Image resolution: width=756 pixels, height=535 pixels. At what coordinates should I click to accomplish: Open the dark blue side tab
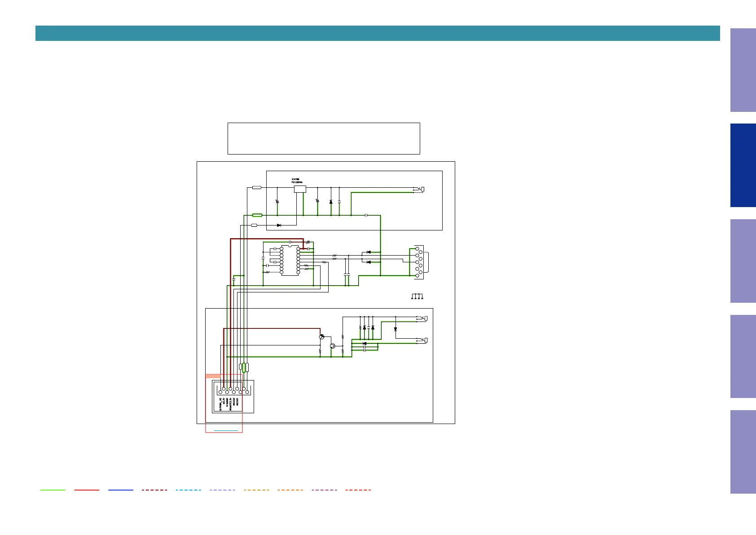coord(743,165)
